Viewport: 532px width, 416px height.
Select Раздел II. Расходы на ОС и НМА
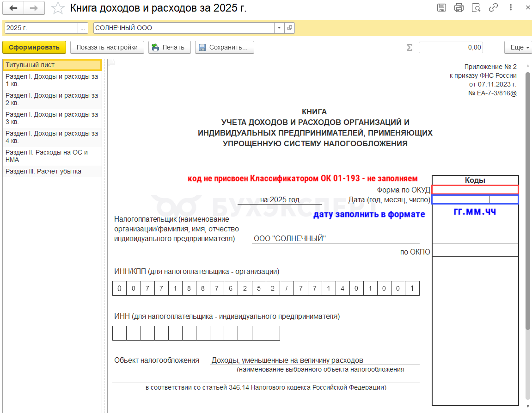click(47, 156)
